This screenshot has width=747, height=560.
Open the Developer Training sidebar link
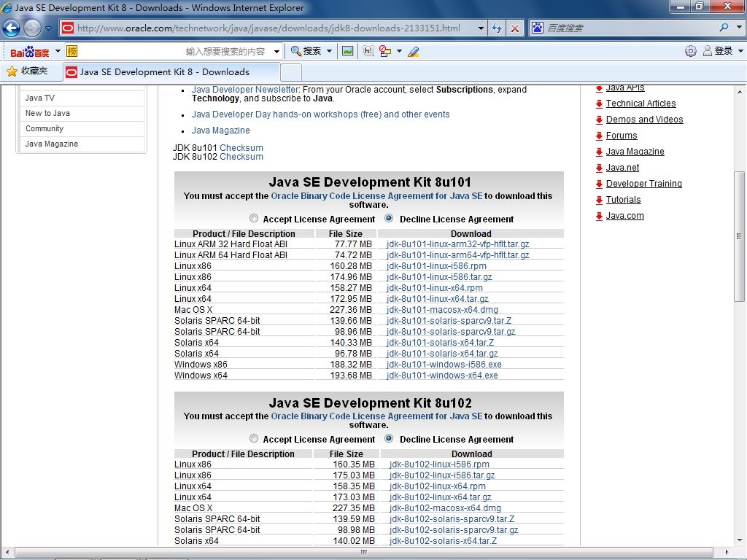[643, 184]
